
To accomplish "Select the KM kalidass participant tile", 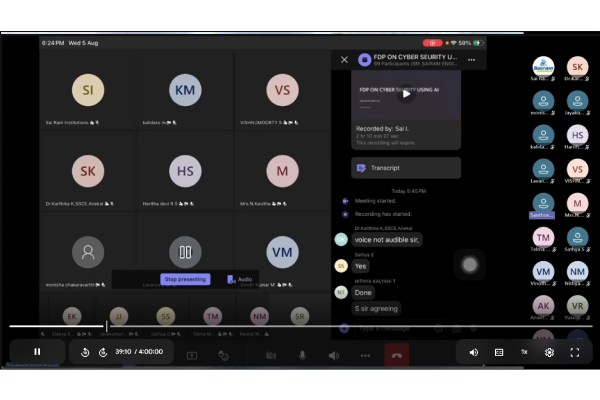I will [x=185, y=90].
